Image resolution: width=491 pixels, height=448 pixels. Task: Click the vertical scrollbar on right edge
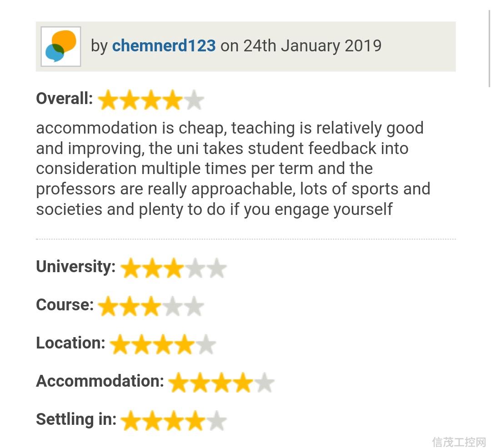(x=489, y=49)
